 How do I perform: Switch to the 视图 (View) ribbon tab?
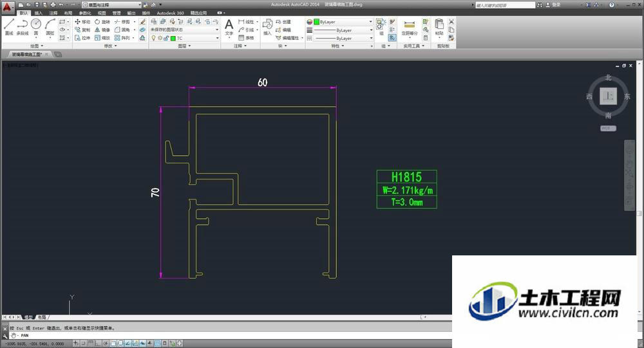(x=102, y=13)
